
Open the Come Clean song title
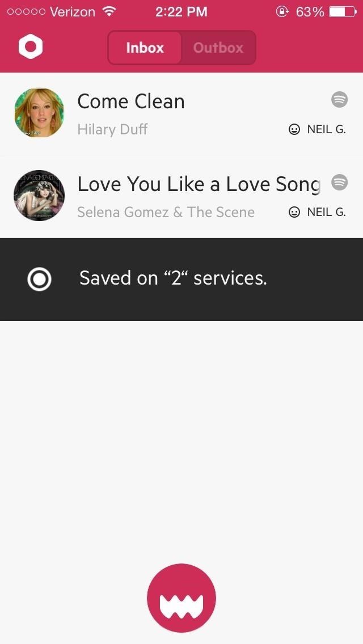[131, 101]
